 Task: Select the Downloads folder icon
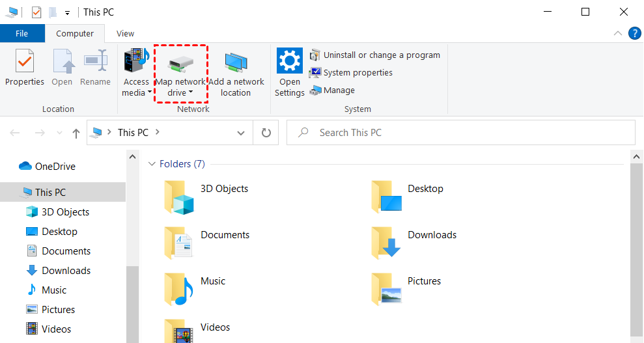coord(386,243)
